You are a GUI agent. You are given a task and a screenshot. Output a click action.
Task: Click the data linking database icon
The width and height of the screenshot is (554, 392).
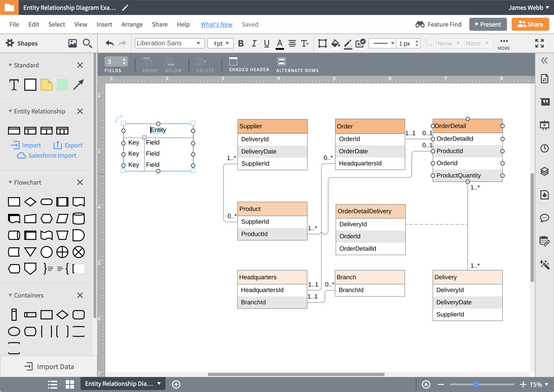(x=545, y=241)
